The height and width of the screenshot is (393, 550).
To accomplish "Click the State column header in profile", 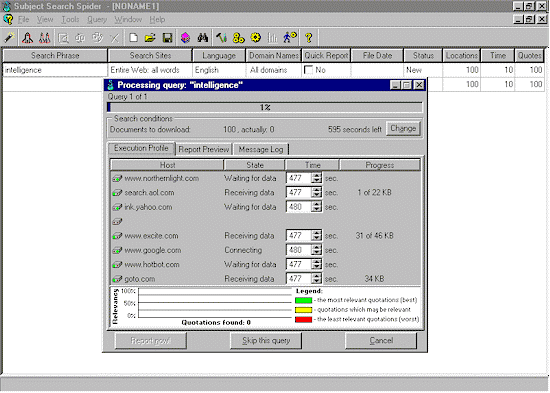I will 255,165.
